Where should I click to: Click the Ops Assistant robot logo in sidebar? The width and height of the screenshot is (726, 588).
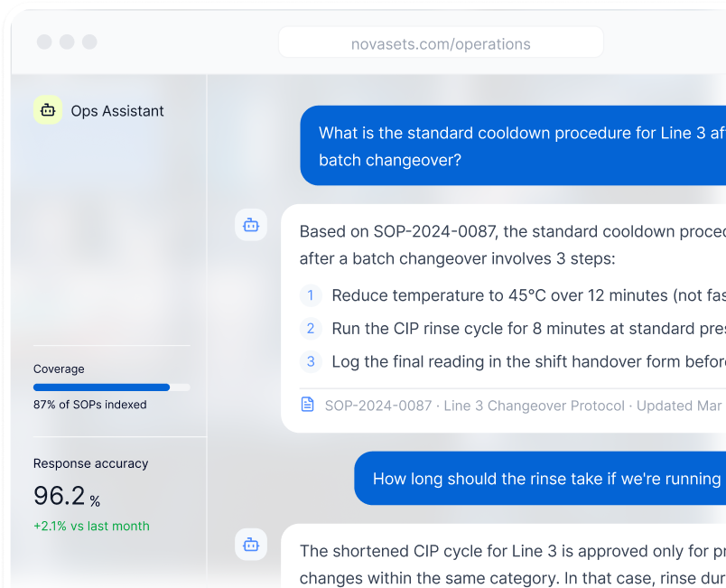[48, 110]
